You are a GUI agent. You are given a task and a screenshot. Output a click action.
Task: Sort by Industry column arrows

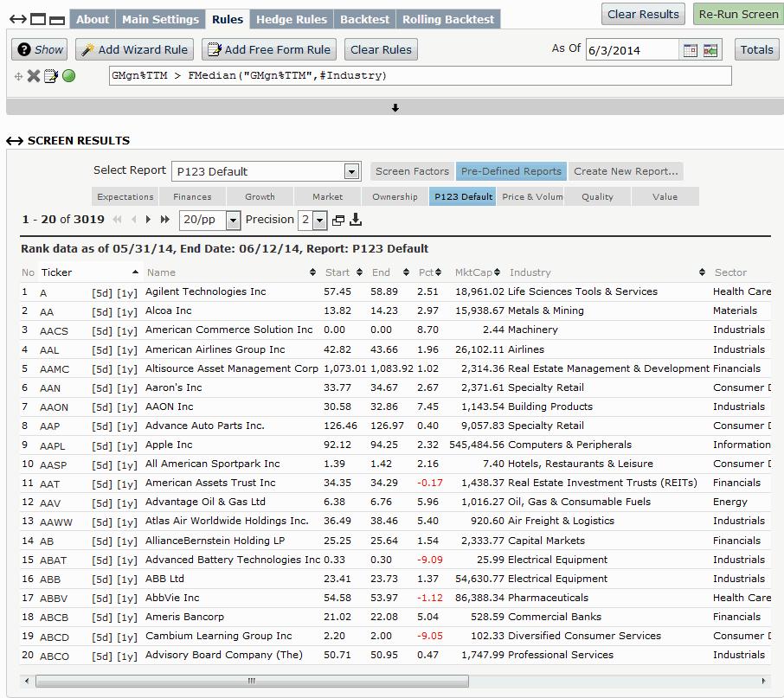pos(702,272)
